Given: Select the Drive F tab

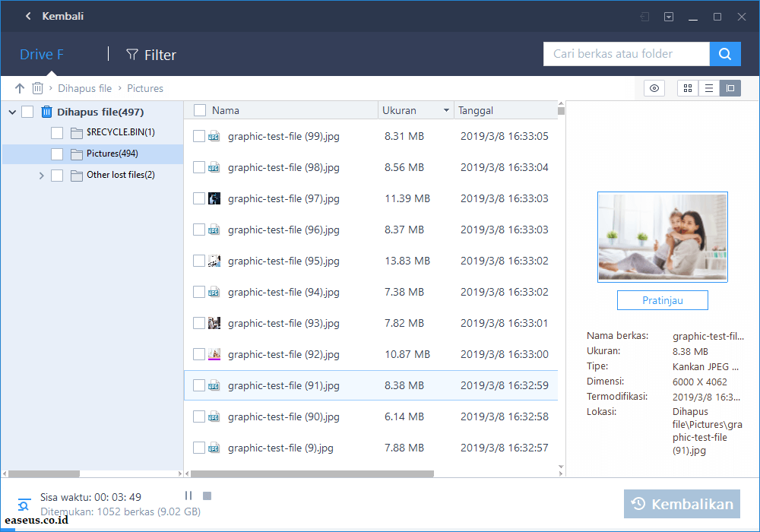Looking at the screenshot, I should tap(41, 55).
